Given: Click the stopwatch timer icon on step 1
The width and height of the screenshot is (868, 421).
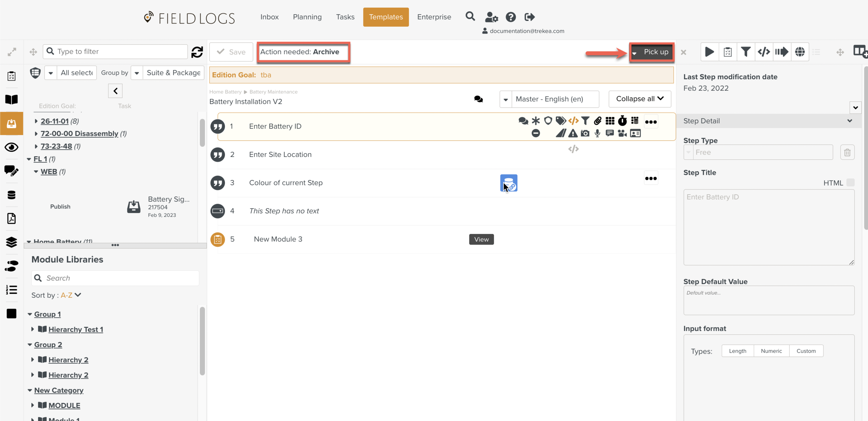Looking at the screenshot, I should click(x=622, y=121).
